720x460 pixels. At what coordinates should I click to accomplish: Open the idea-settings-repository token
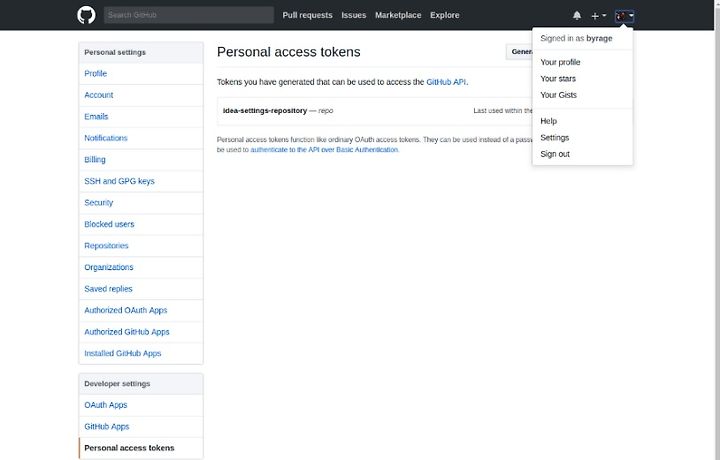point(265,111)
